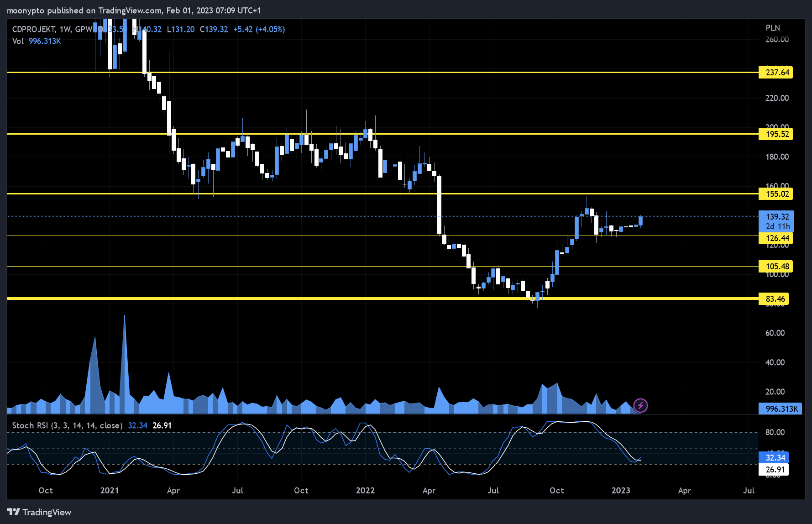This screenshot has width=812, height=524.
Task: Click the thick 83.46 support line
Action: click(382, 299)
